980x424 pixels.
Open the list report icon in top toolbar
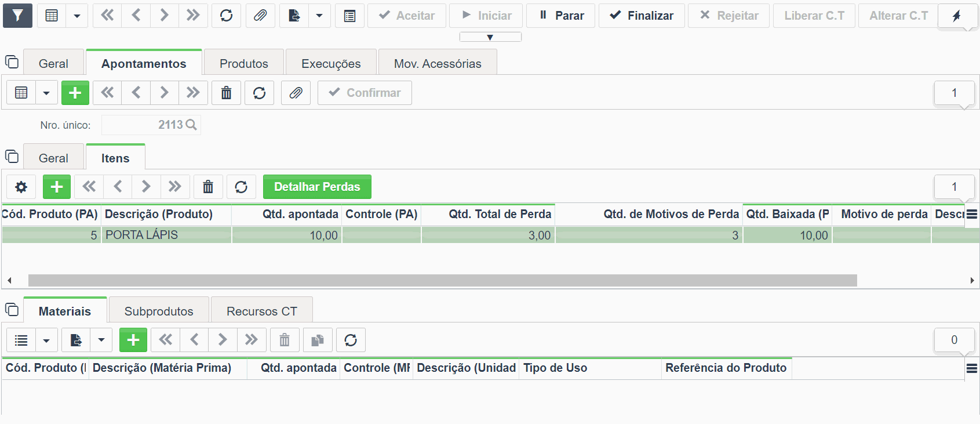pos(349,16)
